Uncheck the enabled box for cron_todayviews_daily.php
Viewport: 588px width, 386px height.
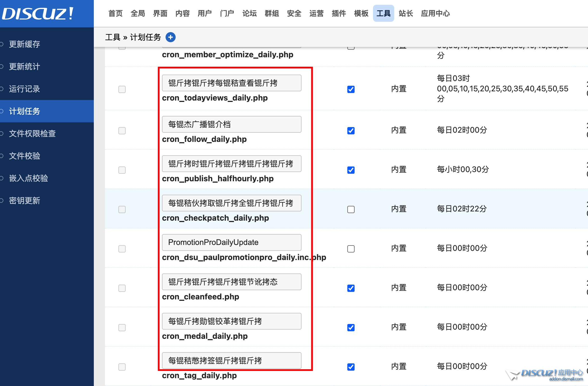coord(351,89)
